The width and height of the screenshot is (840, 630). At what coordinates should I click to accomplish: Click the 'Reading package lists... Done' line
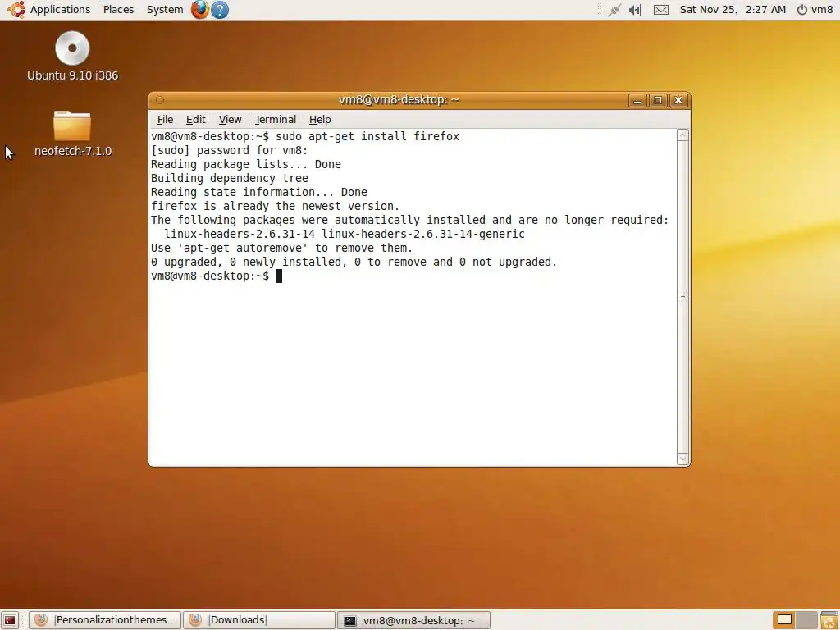pos(246,164)
